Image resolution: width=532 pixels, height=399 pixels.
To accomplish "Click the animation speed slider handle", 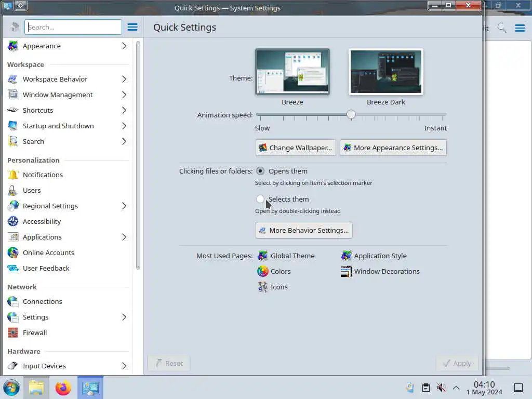I will pyautogui.click(x=351, y=114).
